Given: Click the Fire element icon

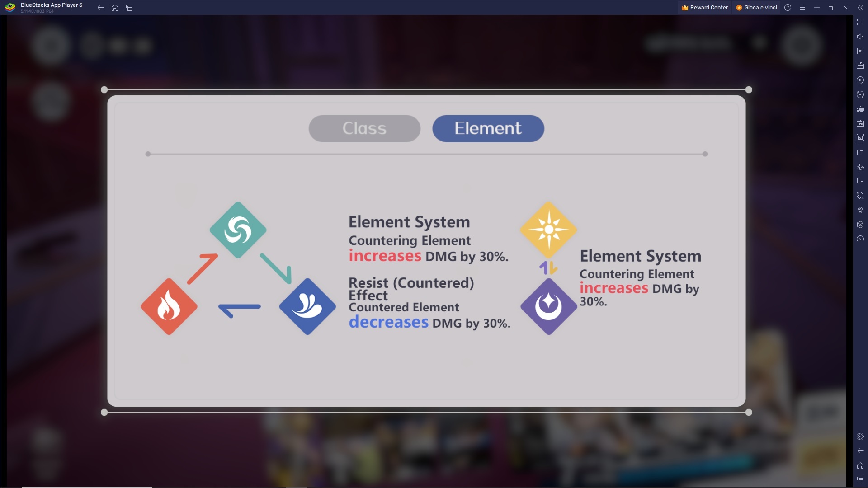Looking at the screenshot, I should (170, 306).
